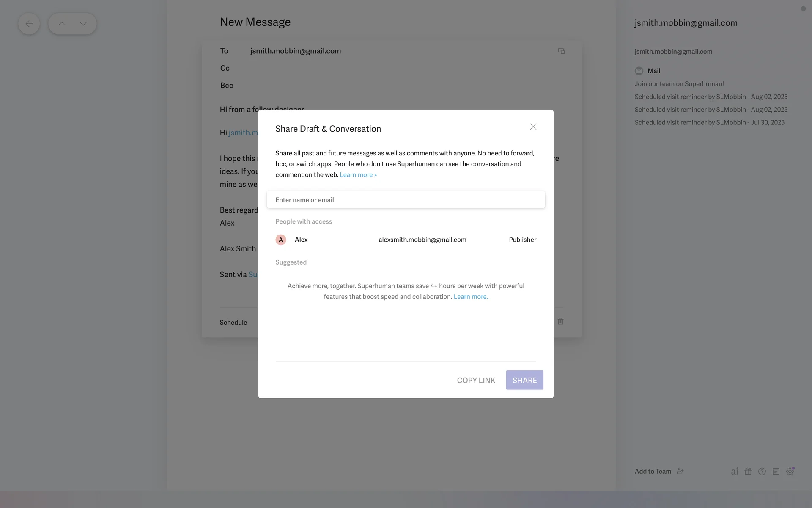Select Alex in People with access
Image resolution: width=812 pixels, height=508 pixels.
point(301,240)
